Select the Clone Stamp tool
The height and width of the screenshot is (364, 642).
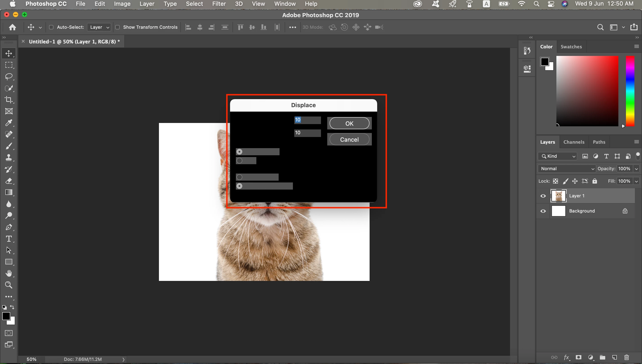click(x=9, y=157)
